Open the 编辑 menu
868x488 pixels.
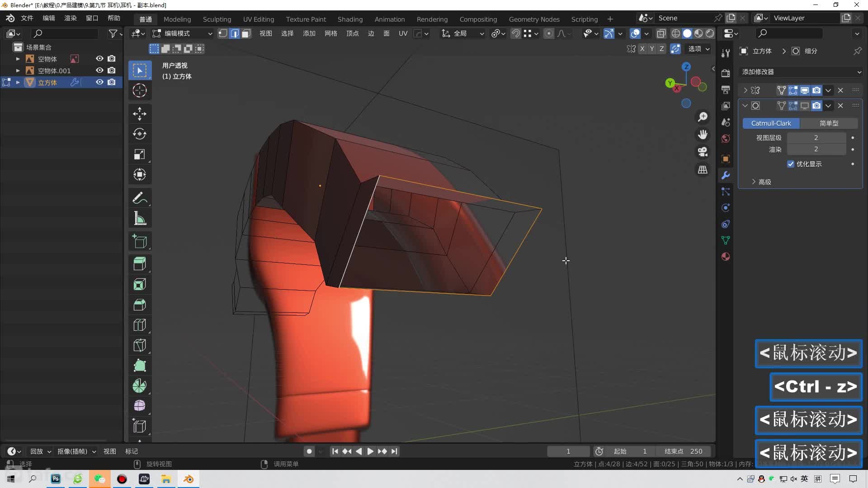pos(49,18)
